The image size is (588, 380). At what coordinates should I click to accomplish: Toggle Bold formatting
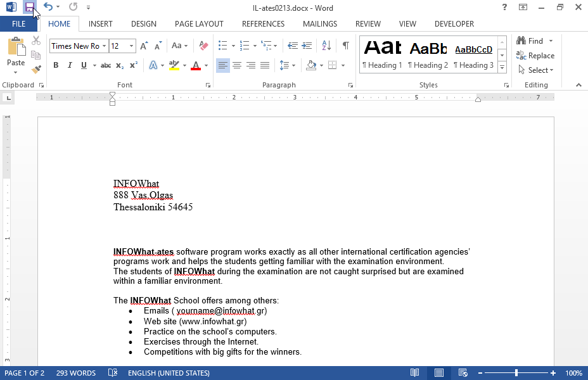point(56,66)
